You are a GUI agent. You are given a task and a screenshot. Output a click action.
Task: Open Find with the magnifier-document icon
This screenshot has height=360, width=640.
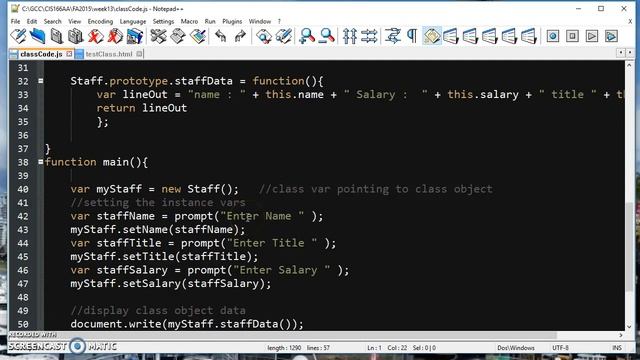(264, 36)
